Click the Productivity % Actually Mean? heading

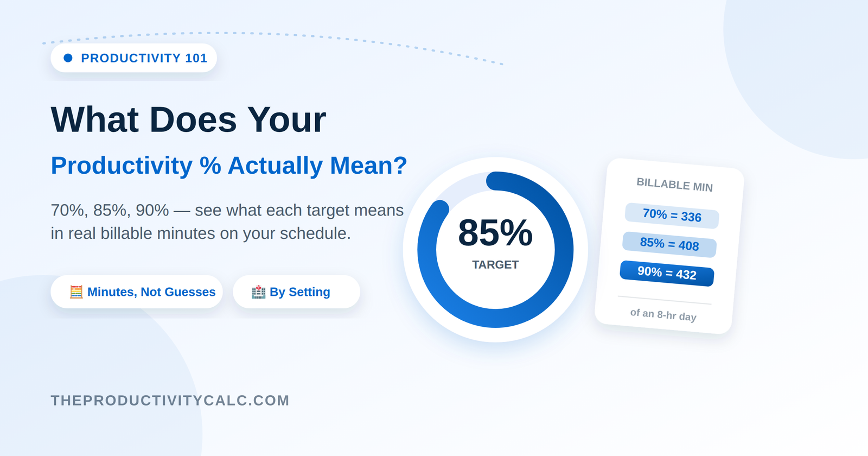[x=229, y=166]
